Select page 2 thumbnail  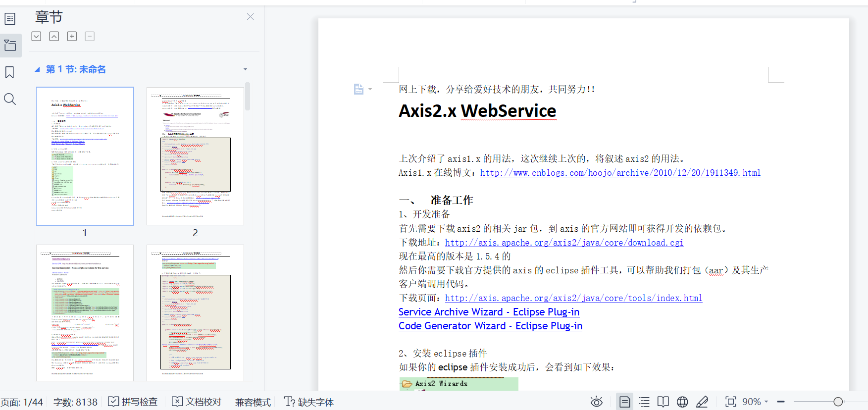[195, 156]
